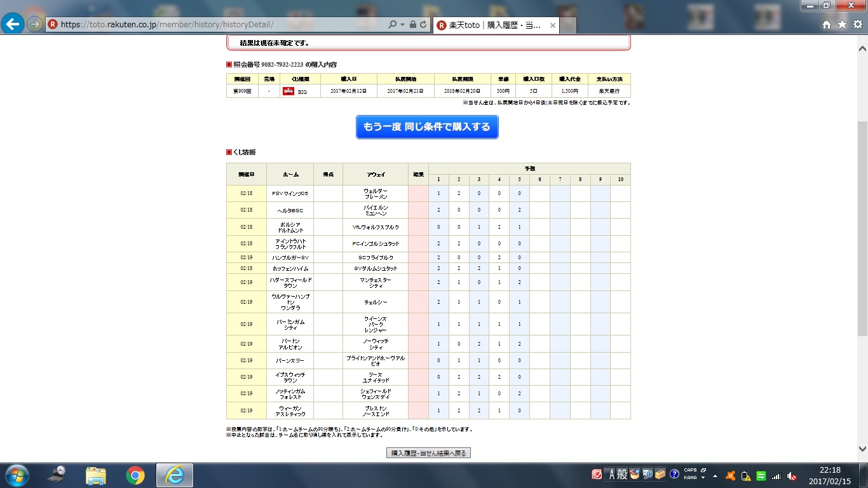868x488 pixels.
Task: Click the 1,500円 purchase amount cell
Action: (x=569, y=91)
